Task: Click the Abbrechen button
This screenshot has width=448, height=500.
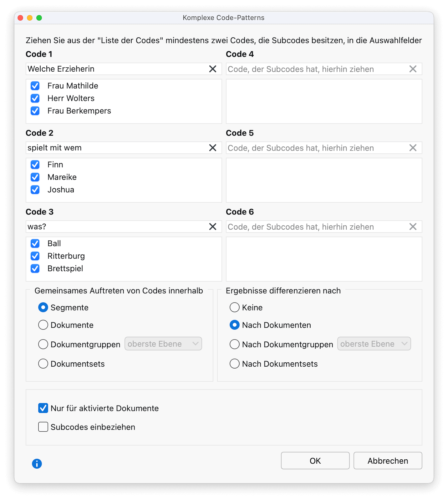Action: pos(388,461)
